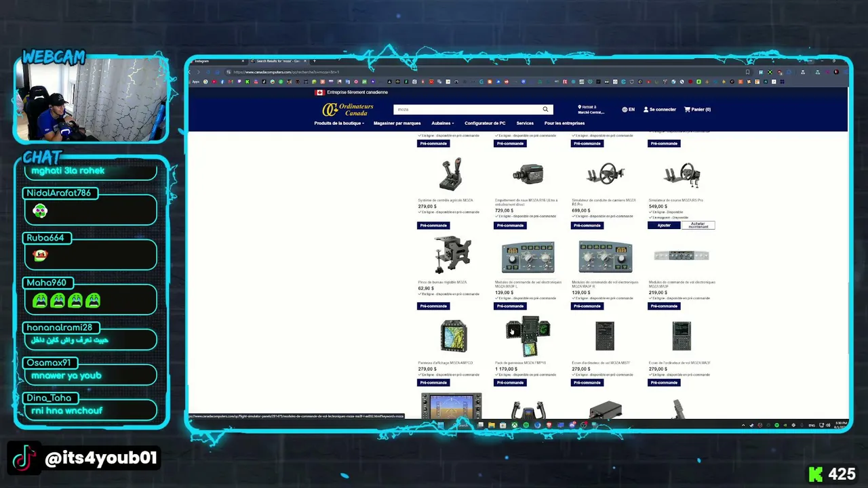Screen dimensions: 868x488
Task: Open Brave browser from the taskbar
Action: 549,425
